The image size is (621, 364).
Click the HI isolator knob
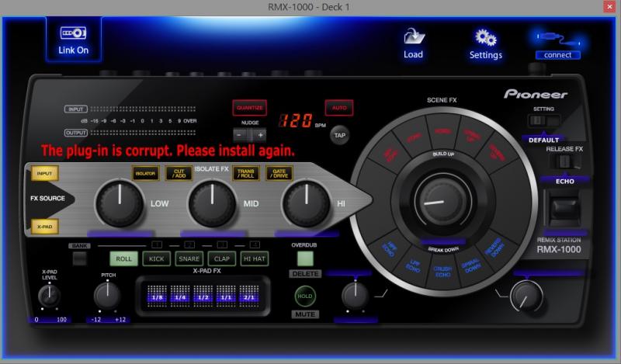[x=306, y=204]
